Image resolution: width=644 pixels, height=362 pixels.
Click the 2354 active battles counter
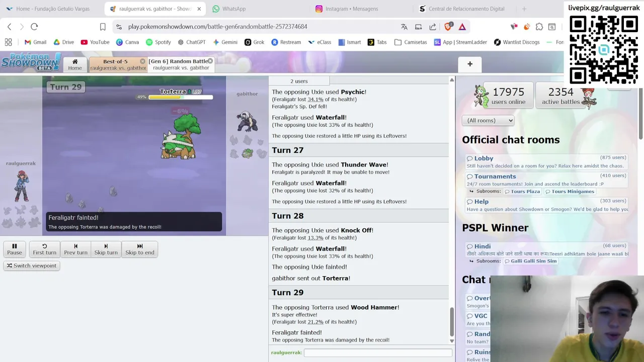click(560, 96)
